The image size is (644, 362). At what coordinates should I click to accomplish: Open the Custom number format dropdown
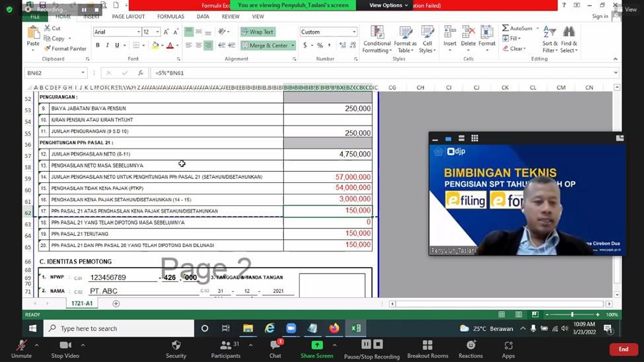[354, 32]
